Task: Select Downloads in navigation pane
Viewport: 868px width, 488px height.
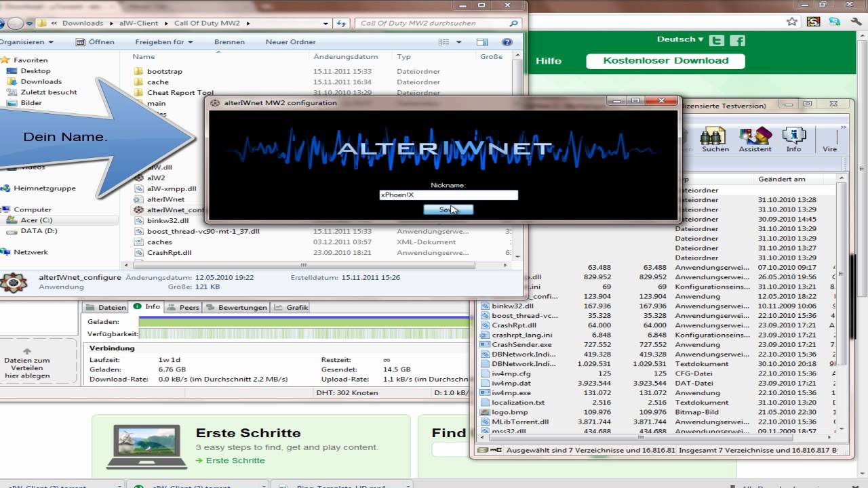Action: coord(41,81)
